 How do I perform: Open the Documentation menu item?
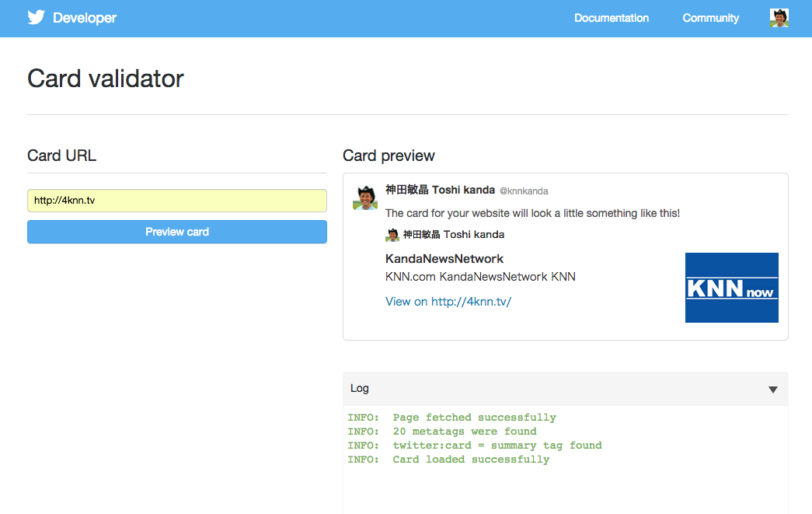click(611, 18)
